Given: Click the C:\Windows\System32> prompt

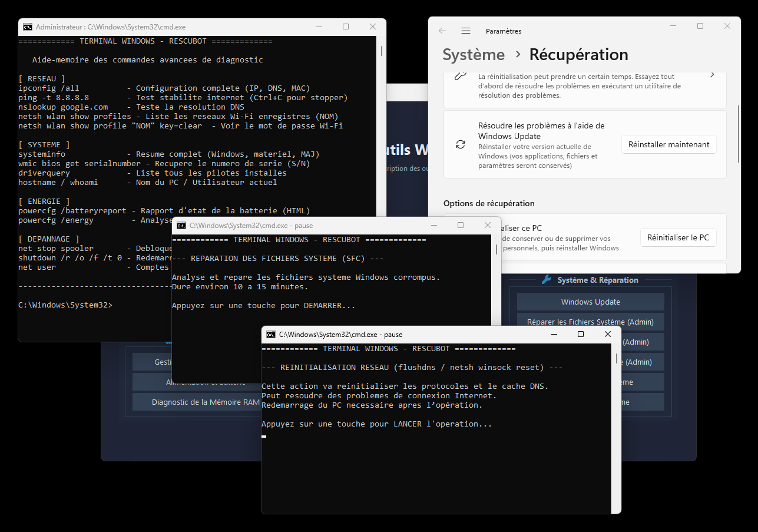Looking at the screenshot, I should [x=65, y=305].
